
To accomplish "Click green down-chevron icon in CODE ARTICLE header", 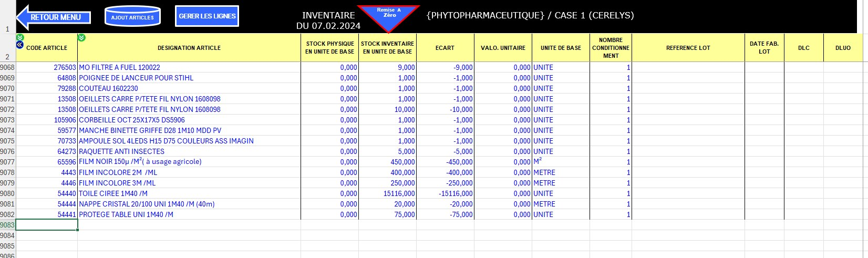I will 20,37.
